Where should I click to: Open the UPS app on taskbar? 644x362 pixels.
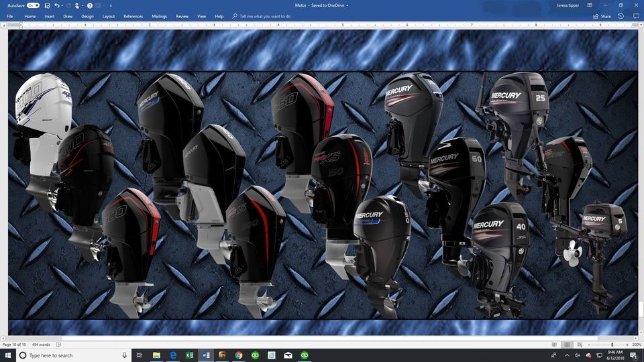tap(222, 355)
